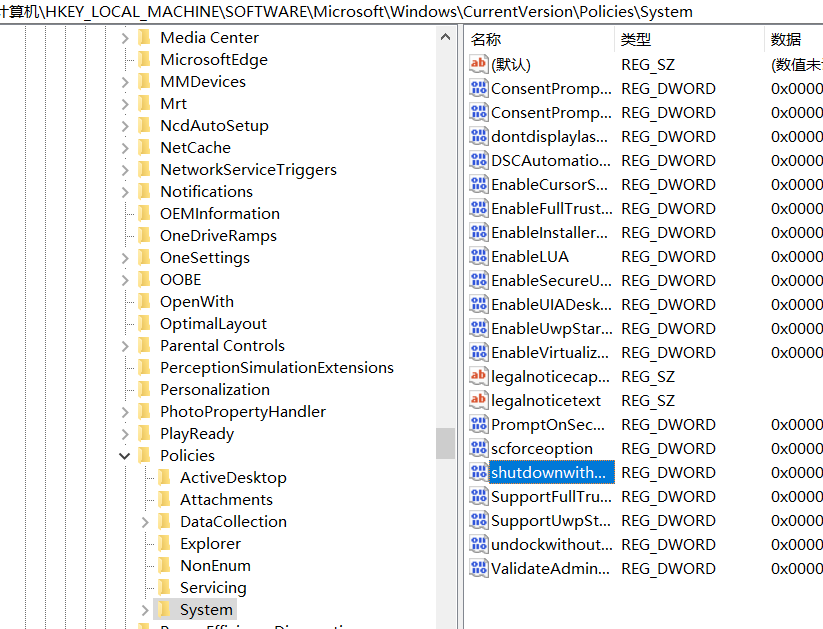Click the (默认) string value icon
Viewport: 823px width, 629px height.
point(479,64)
